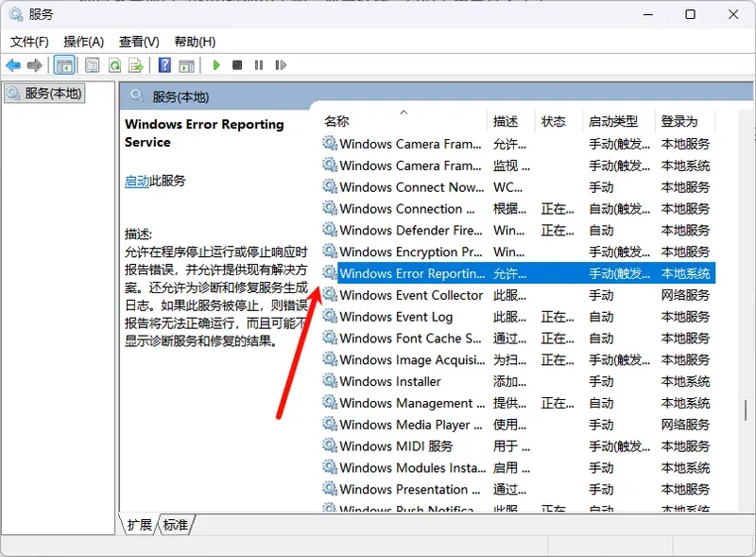Click the 启动 link to start service
The width and height of the screenshot is (756, 557).
click(x=137, y=181)
